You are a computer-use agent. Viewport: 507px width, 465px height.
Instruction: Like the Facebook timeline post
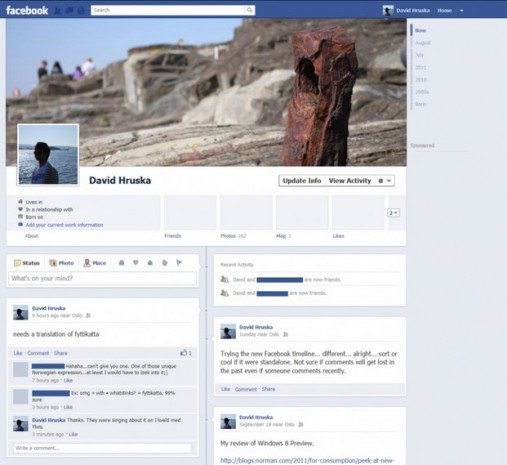225,389
